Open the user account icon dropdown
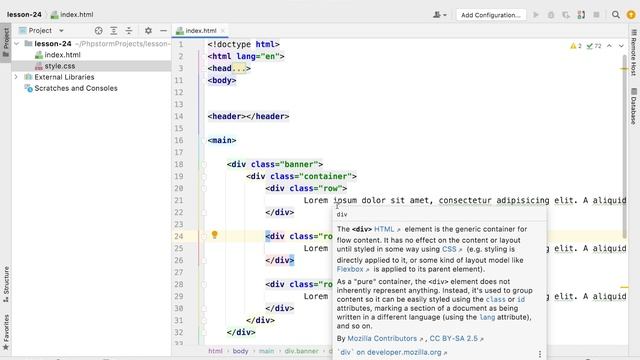Viewport: 640px width, 360px height. pyautogui.click(x=440, y=15)
